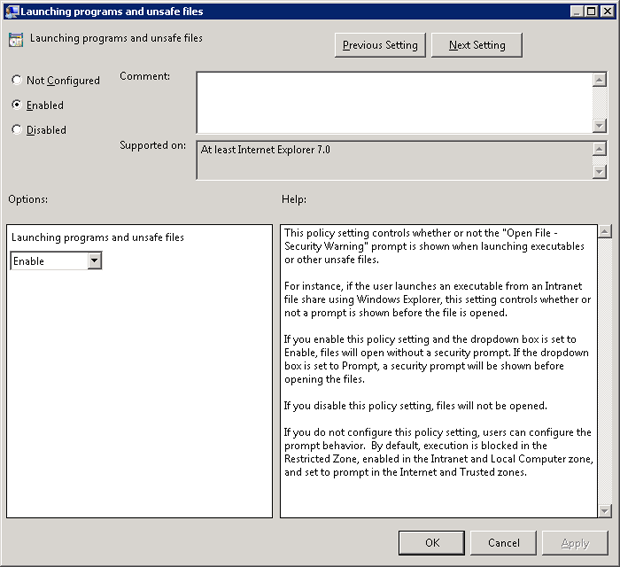Cancel the policy setting dialog
Image resolution: width=620 pixels, height=567 pixels.
(x=503, y=543)
